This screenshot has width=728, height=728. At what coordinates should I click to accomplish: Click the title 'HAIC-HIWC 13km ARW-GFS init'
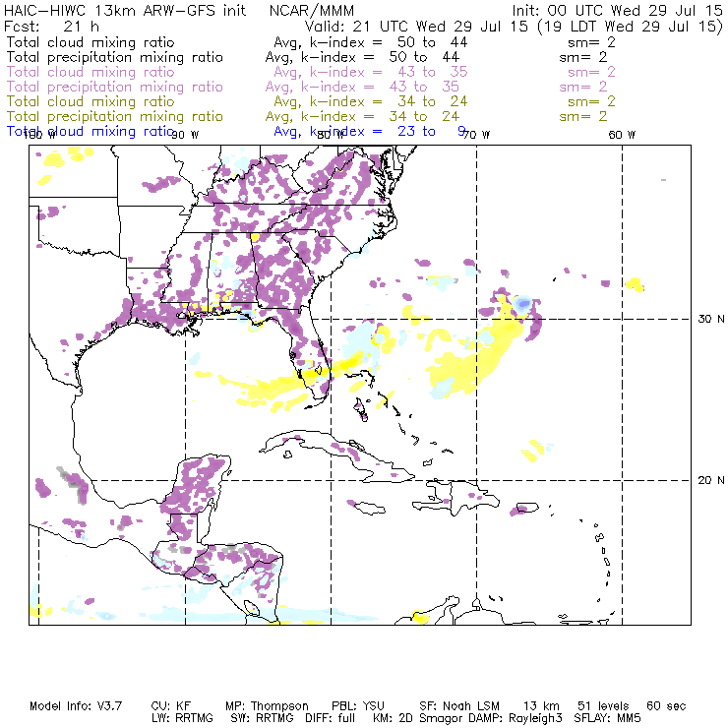(125, 10)
